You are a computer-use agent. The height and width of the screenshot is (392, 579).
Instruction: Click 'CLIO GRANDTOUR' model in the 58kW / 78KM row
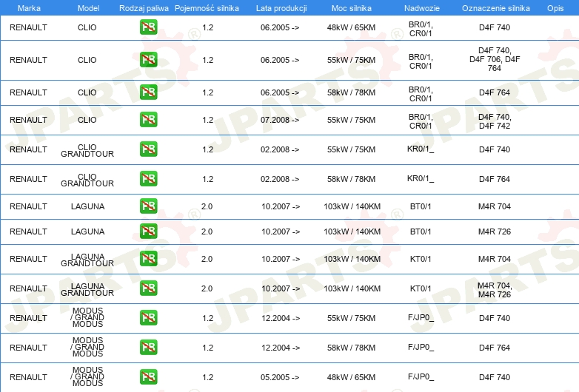click(x=87, y=180)
